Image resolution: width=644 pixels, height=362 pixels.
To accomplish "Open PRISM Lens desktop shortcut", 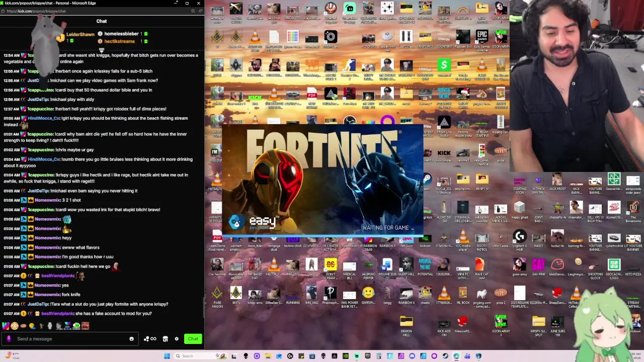I will point(331,40).
